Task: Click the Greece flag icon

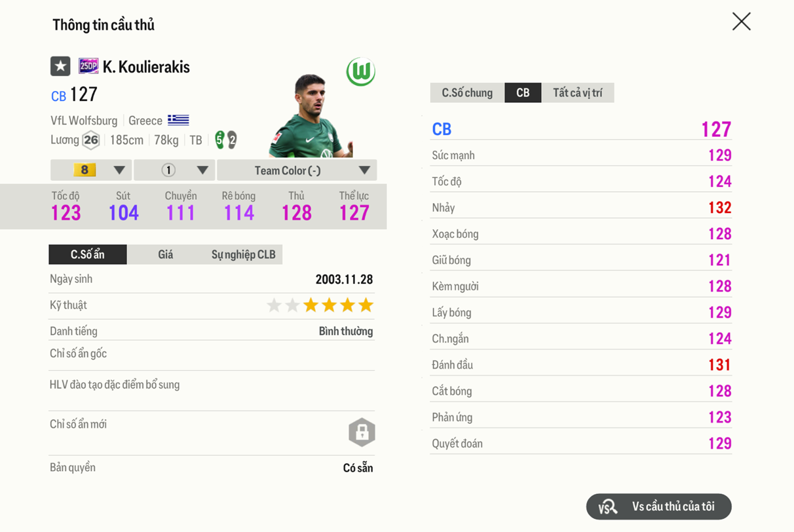Action: [x=178, y=121]
